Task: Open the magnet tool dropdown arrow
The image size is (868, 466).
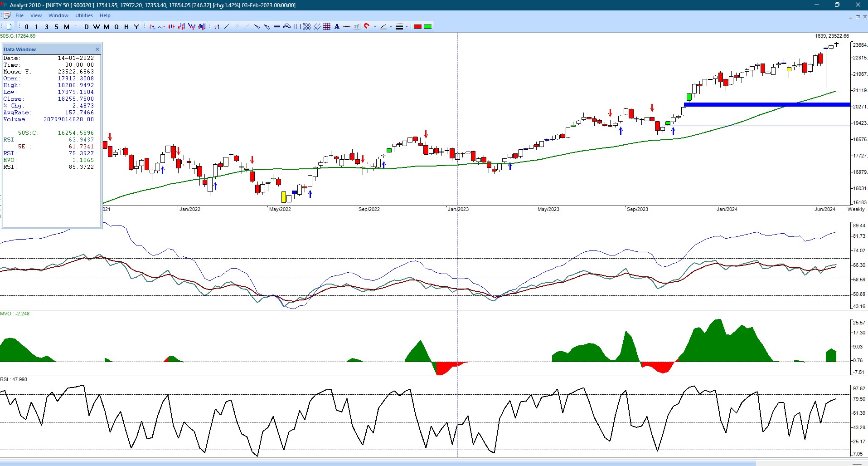Action: [375, 27]
